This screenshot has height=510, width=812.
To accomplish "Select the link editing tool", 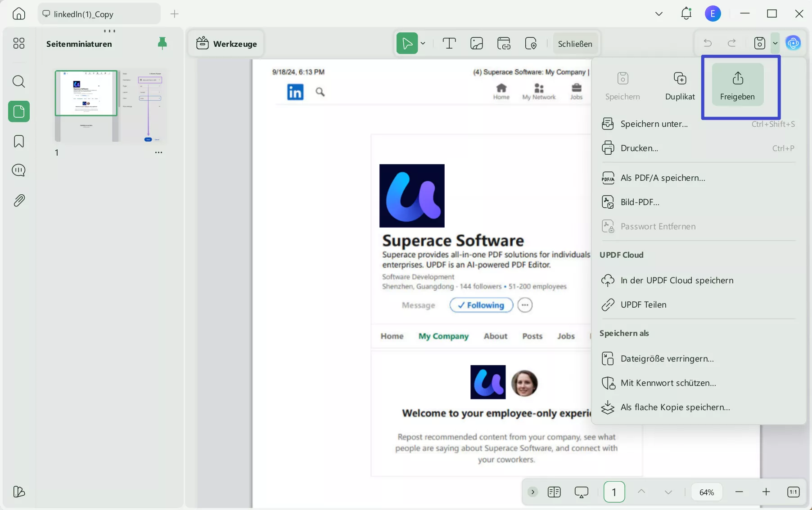I will click(x=504, y=44).
